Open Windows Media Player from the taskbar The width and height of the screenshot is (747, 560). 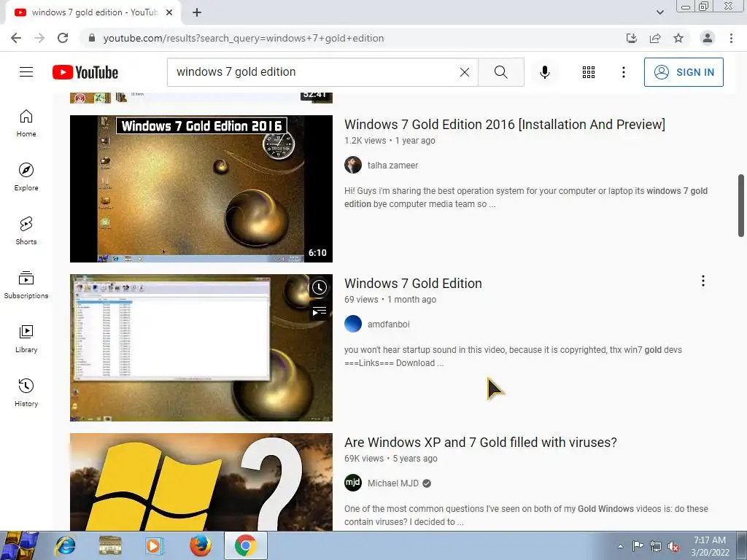point(155,545)
